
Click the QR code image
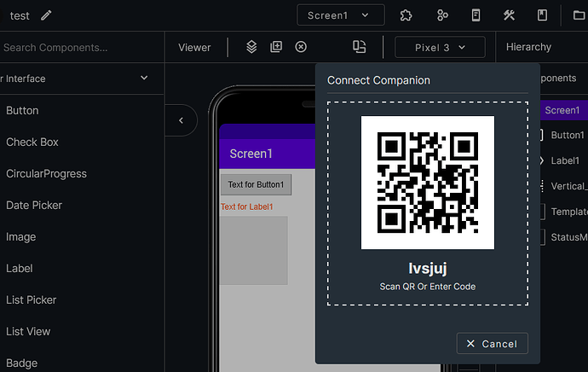[428, 183]
